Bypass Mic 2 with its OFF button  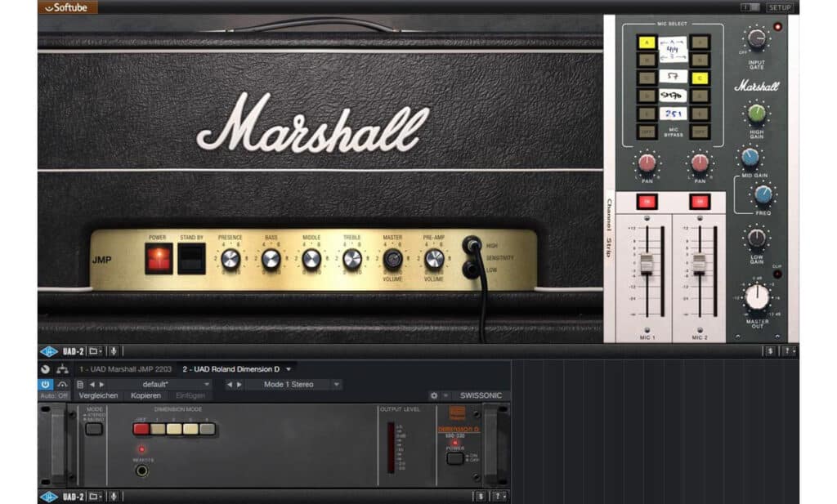pyautogui.click(x=700, y=132)
